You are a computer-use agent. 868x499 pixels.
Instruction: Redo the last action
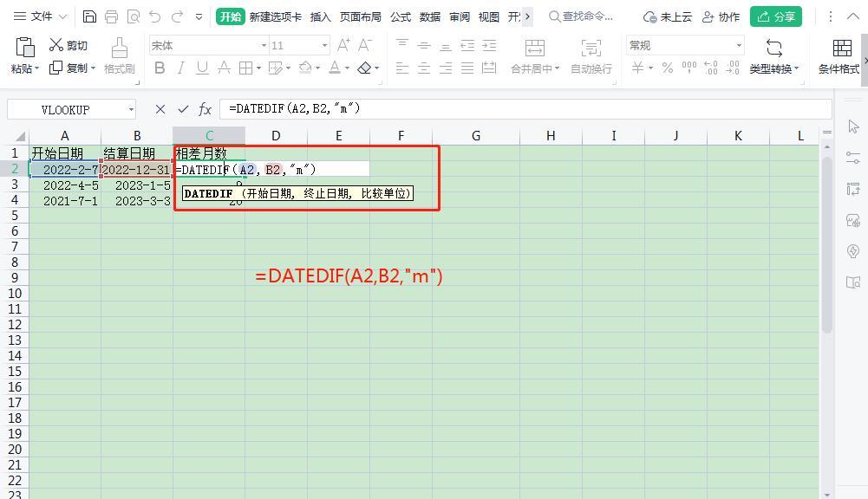177,16
